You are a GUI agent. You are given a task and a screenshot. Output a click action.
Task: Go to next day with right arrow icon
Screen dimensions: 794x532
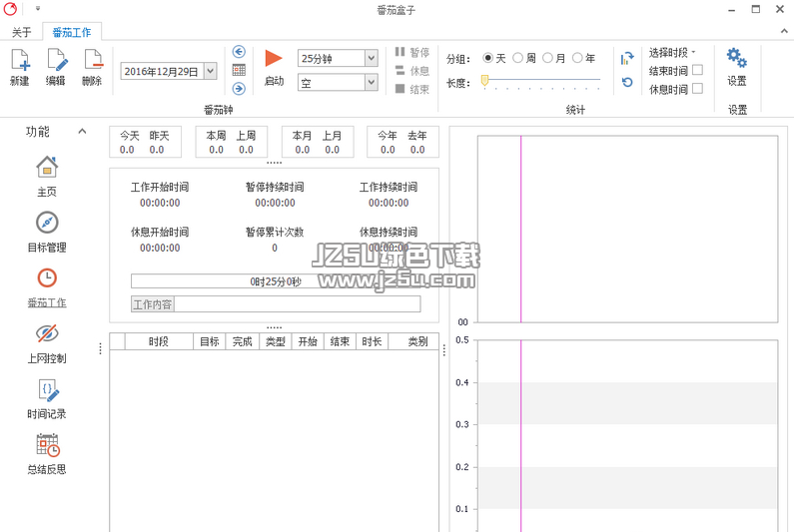239,89
